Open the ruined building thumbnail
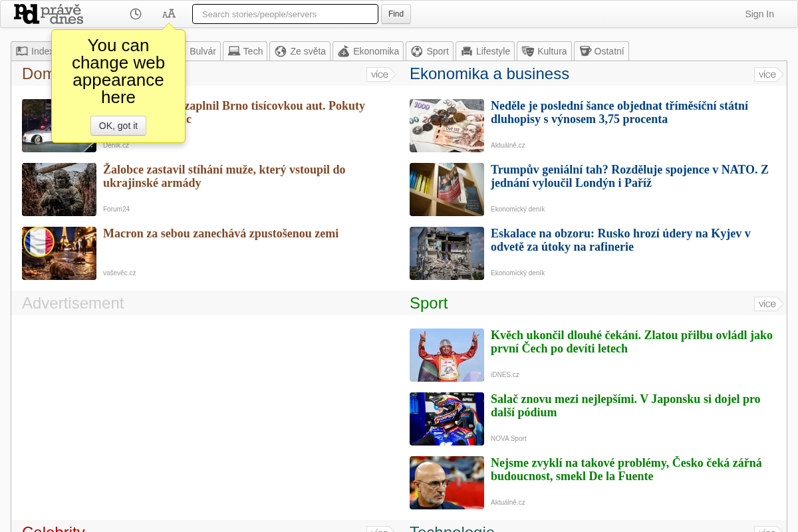This screenshot has height=532, width=798. click(x=447, y=253)
